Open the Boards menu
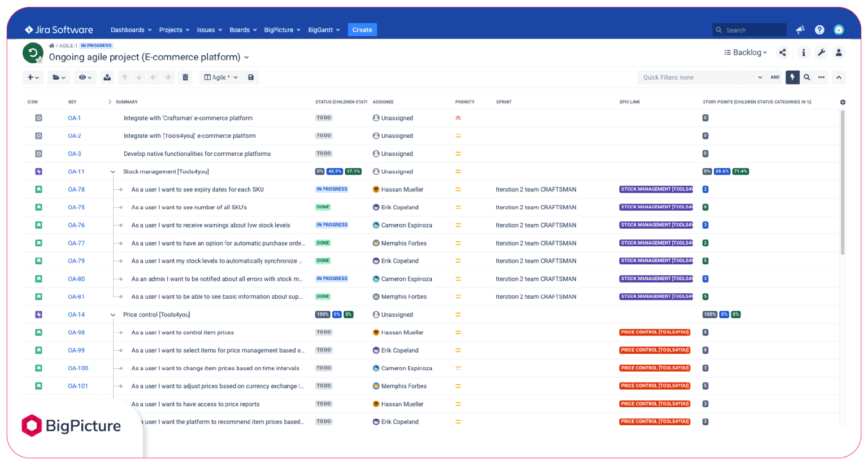868x470 pixels. coord(243,30)
